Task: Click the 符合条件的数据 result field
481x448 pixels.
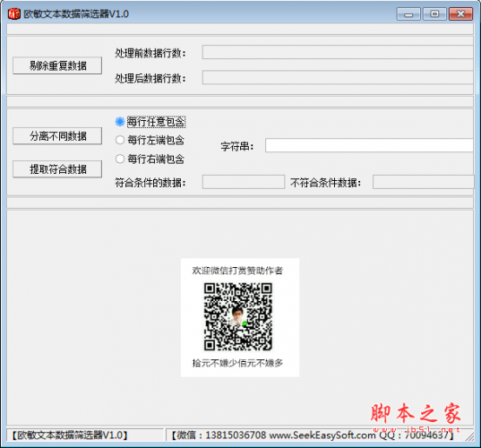Action: [244, 182]
